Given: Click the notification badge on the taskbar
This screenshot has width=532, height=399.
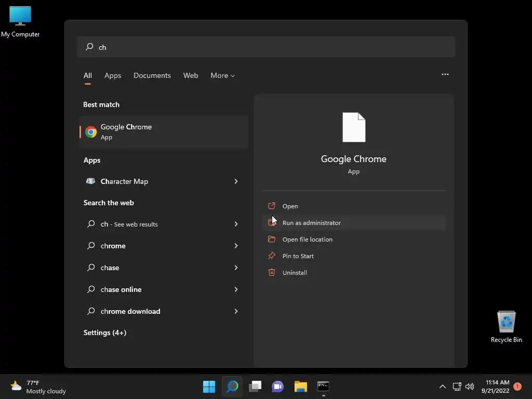Looking at the screenshot, I should click(517, 387).
